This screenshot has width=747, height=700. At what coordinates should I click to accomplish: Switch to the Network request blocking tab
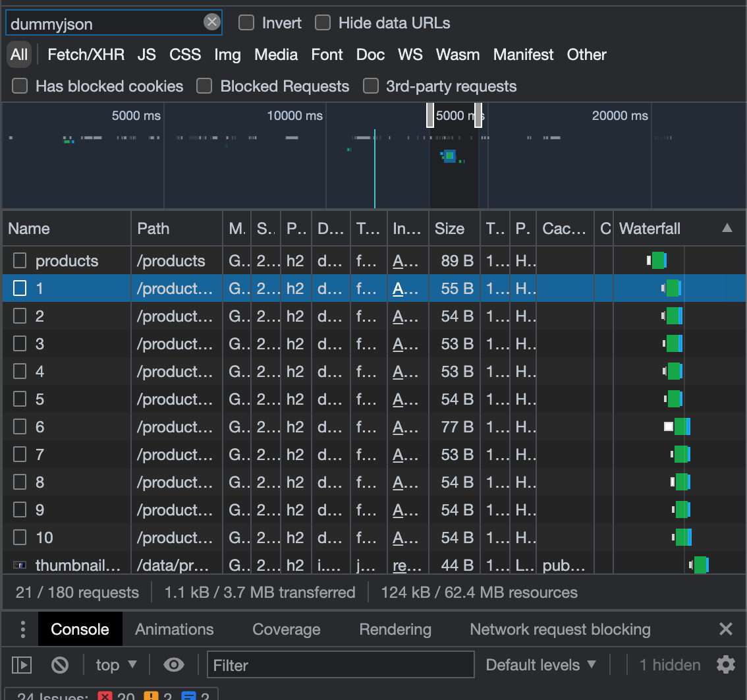560,629
